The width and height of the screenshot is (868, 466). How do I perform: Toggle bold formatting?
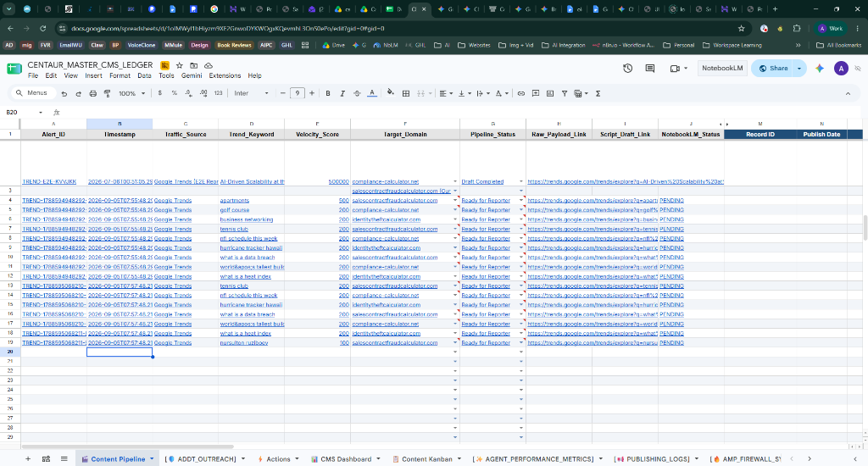[x=328, y=93]
